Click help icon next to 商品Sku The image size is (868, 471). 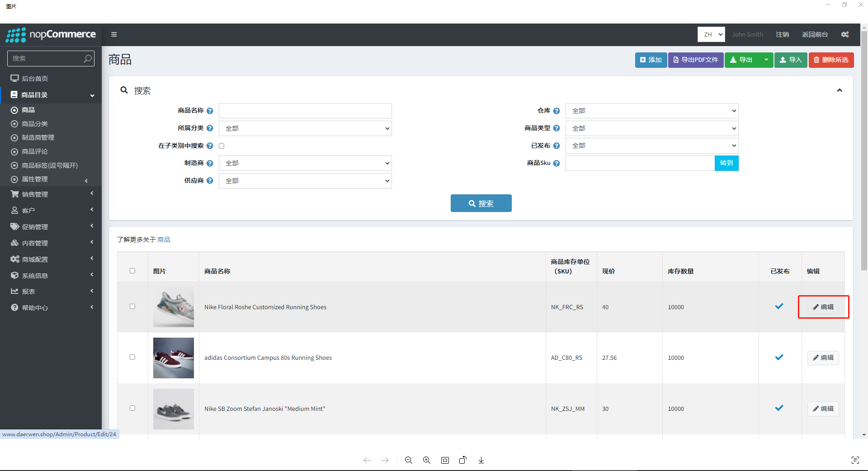(x=557, y=163)
